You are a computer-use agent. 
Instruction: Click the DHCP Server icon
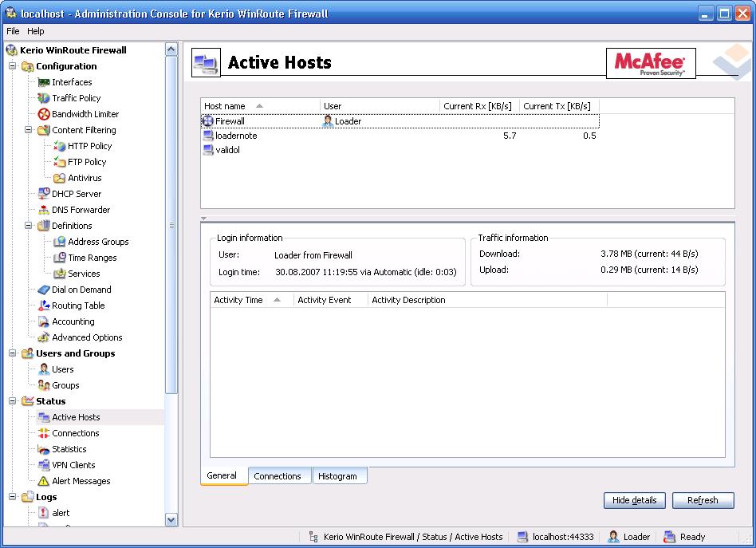[44, 194]
